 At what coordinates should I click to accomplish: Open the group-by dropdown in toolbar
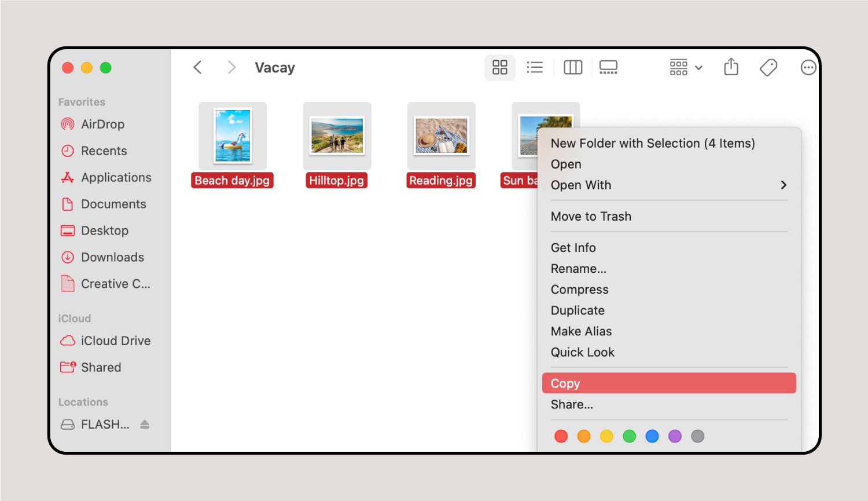[686, 67]
